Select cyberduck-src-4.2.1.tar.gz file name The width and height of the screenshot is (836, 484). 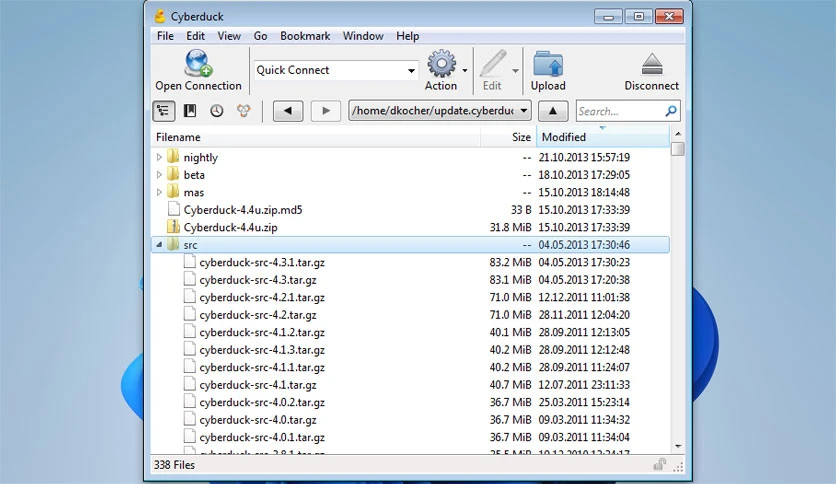pyautogui.click(x=262, y=297)
